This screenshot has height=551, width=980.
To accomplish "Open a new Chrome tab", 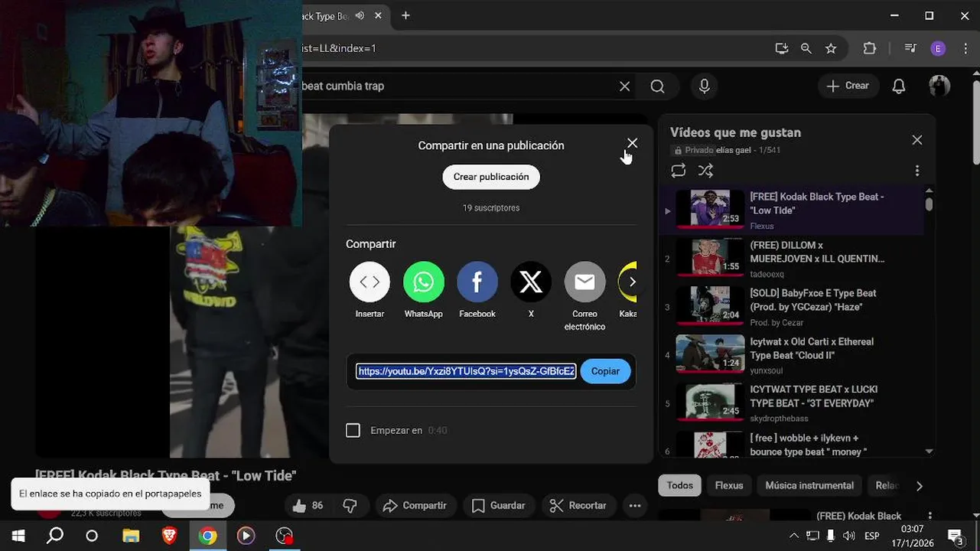I will point(405,16).
